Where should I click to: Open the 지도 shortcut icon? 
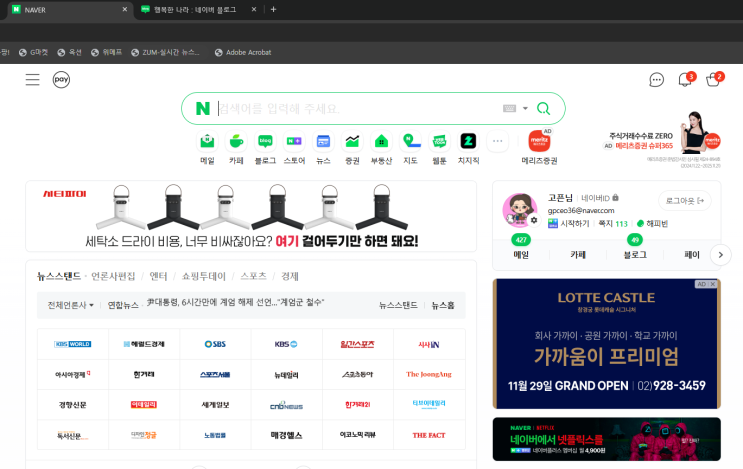click(410, 141)
